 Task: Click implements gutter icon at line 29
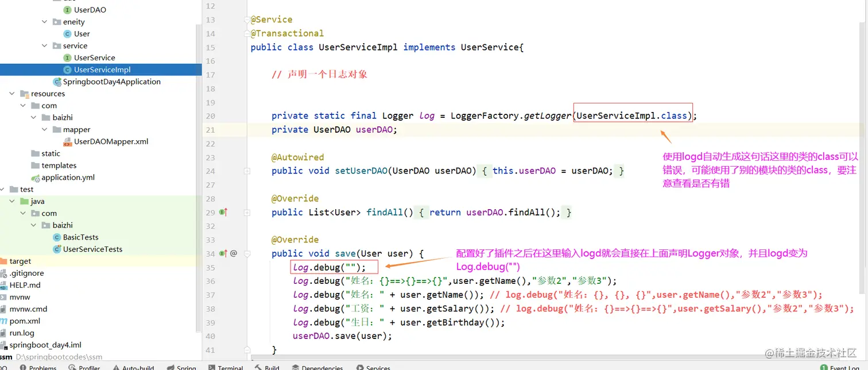(223, 212)
